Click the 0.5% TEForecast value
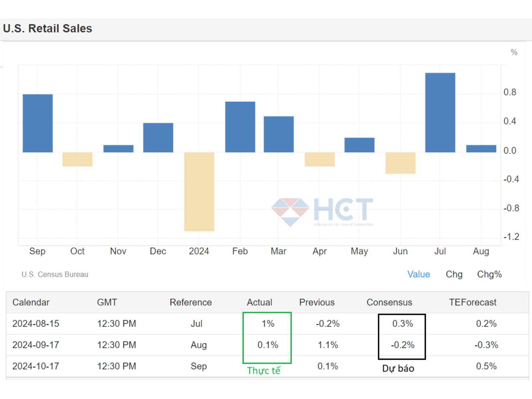This screenshot has width=532, height=399. tap(486, 366)
